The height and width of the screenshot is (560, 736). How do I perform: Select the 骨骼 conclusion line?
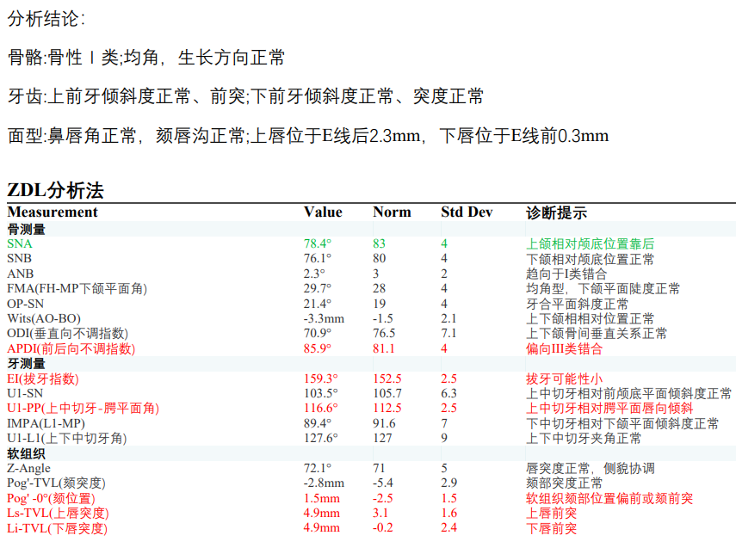pyautogui.click(x=146, y=58)
